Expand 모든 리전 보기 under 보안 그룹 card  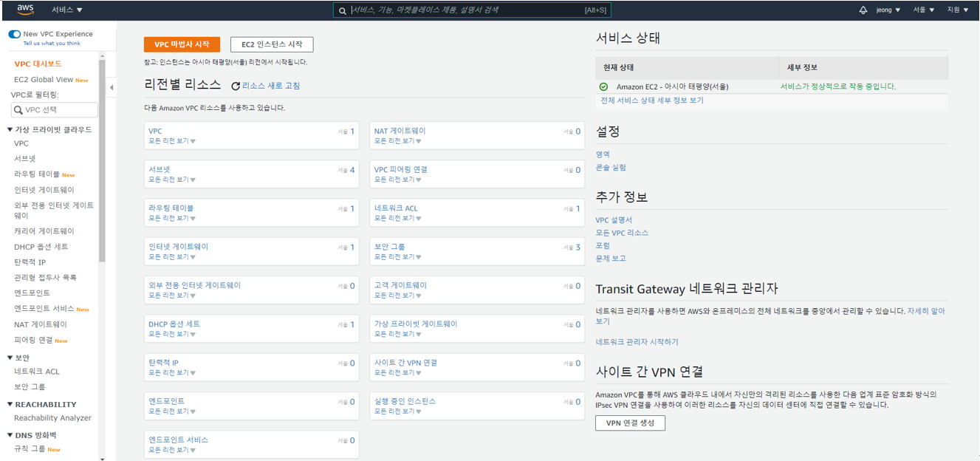(398, 256)
